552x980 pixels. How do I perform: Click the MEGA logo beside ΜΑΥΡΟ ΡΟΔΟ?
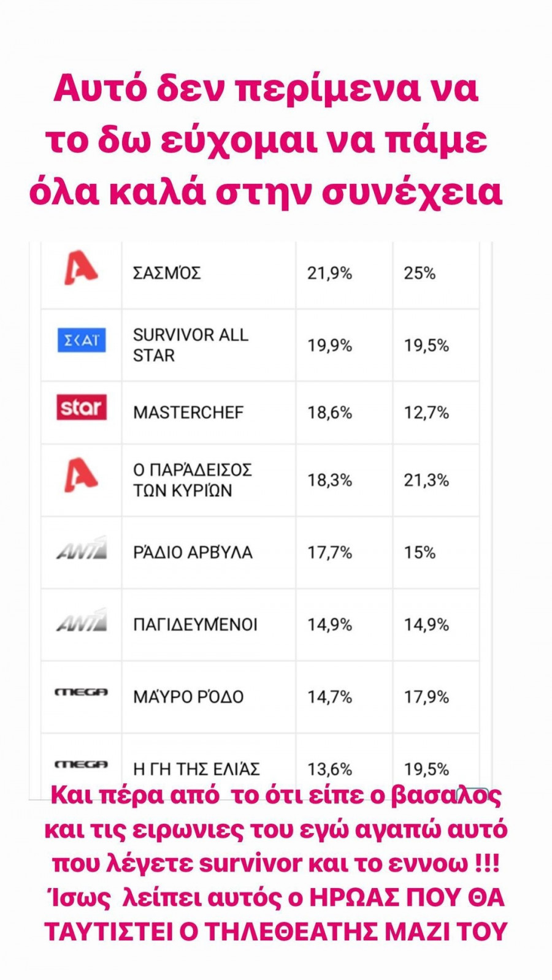pos(82,692)
